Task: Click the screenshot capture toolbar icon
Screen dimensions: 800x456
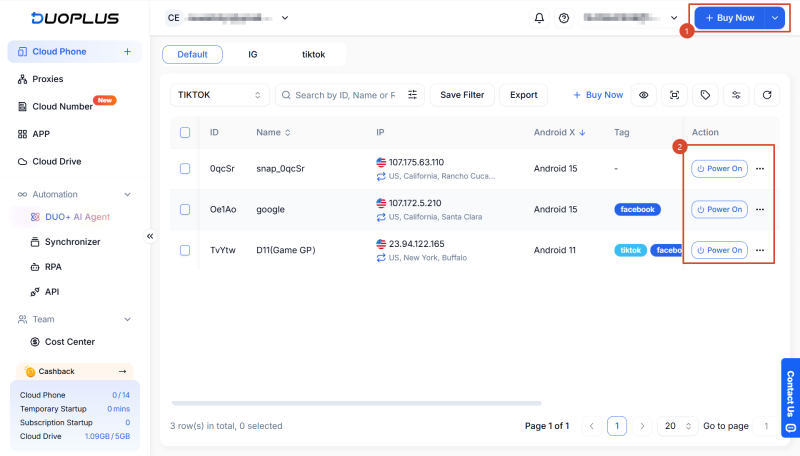Action: tap(674, 95)
